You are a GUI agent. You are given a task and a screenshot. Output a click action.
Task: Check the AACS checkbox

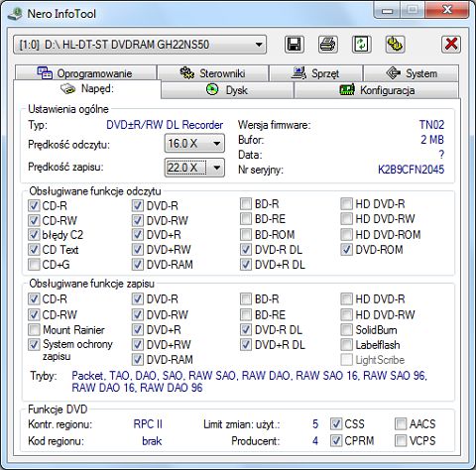coord(401,423)
